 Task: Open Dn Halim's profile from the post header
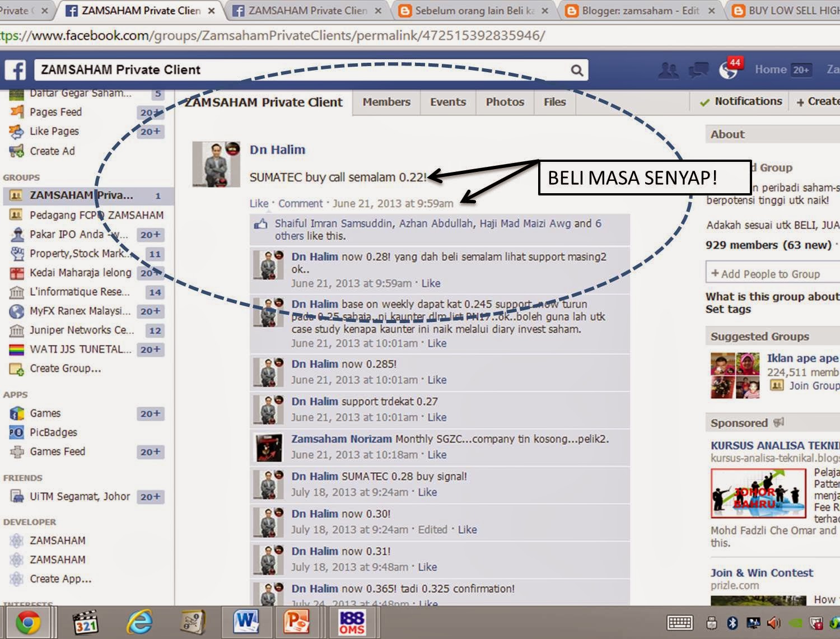278,150
